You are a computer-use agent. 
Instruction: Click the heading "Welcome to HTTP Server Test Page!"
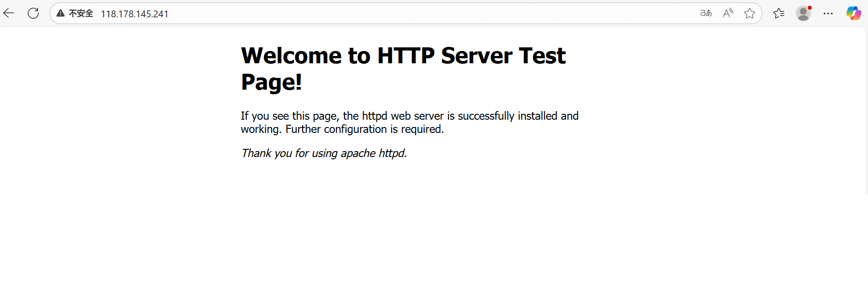[403, 69]
